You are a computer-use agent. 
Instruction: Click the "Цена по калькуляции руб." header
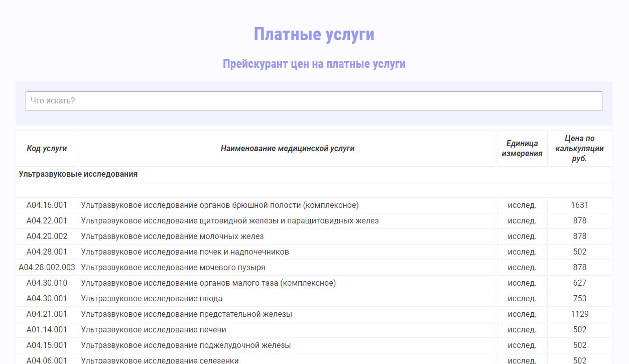(580, 149)
